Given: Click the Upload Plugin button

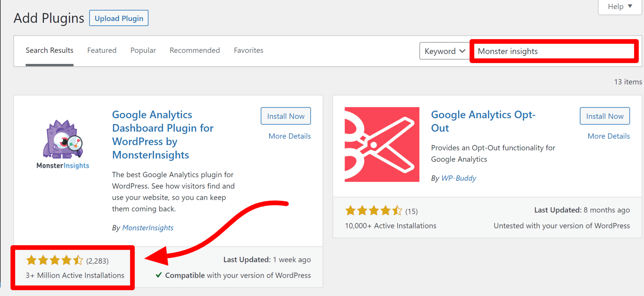Looking at the screenshot, I should click(119, 18).
